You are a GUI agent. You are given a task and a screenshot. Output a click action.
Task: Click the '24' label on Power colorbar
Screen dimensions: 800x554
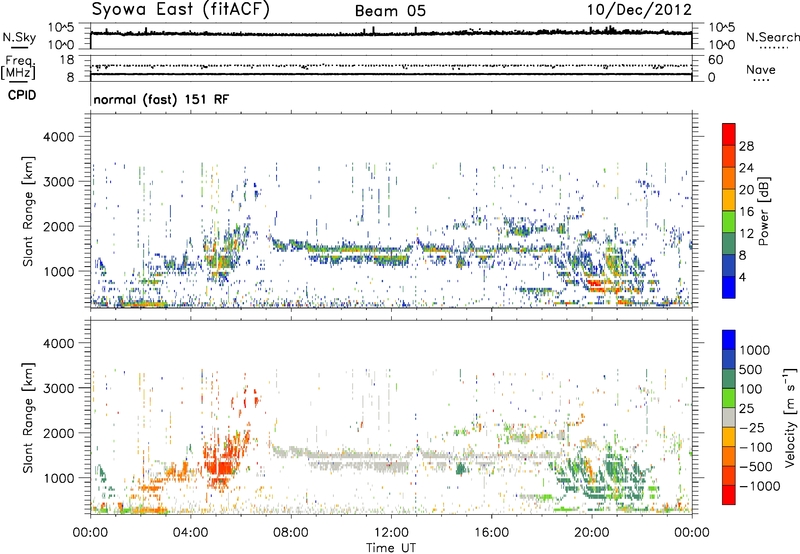[x=746, y=168]
